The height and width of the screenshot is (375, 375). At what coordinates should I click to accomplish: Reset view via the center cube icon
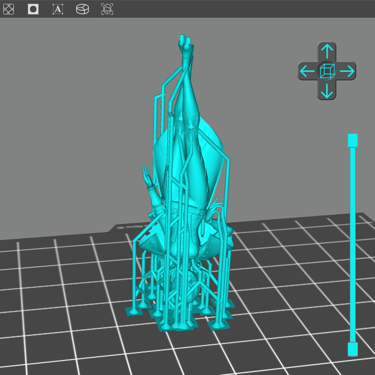[327, 71]
